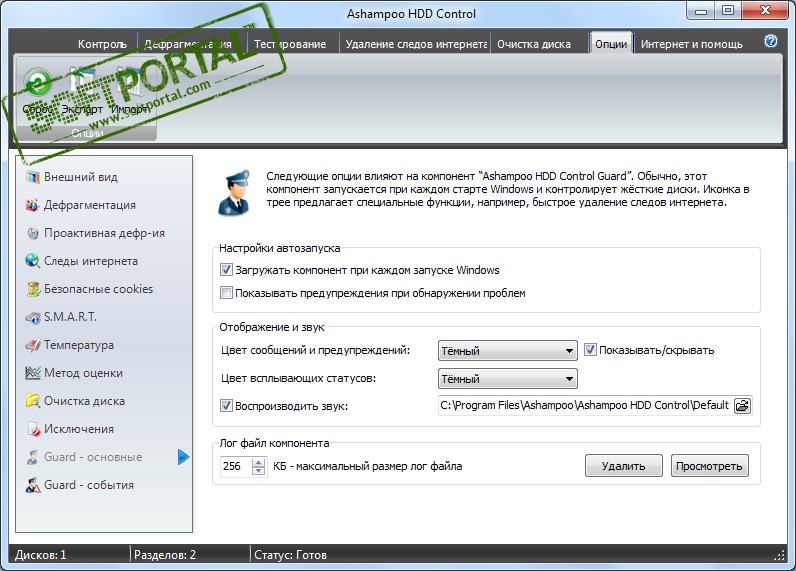Click the browse sound file folder icon
Screen dimensions: 796x571
[x=742, y=406]
